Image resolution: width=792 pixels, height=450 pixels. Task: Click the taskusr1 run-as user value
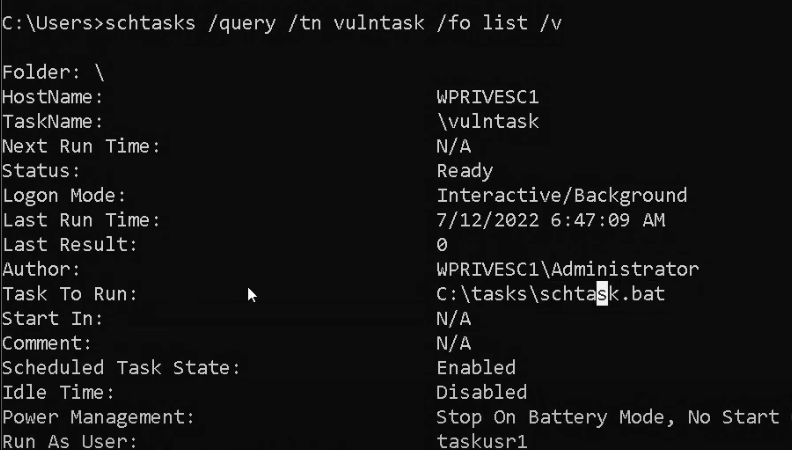pyautogui.click(x=481, y=441)
